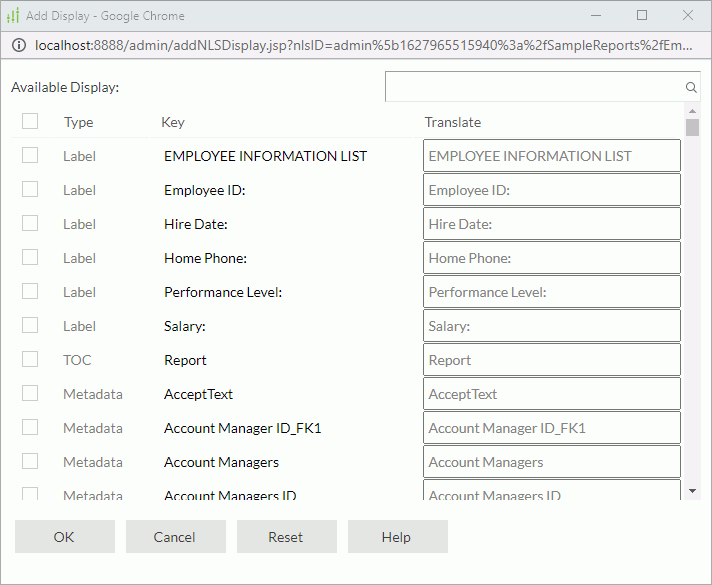Tick the Salary: label checkbox
712x585 pixels.
(30, 325)
